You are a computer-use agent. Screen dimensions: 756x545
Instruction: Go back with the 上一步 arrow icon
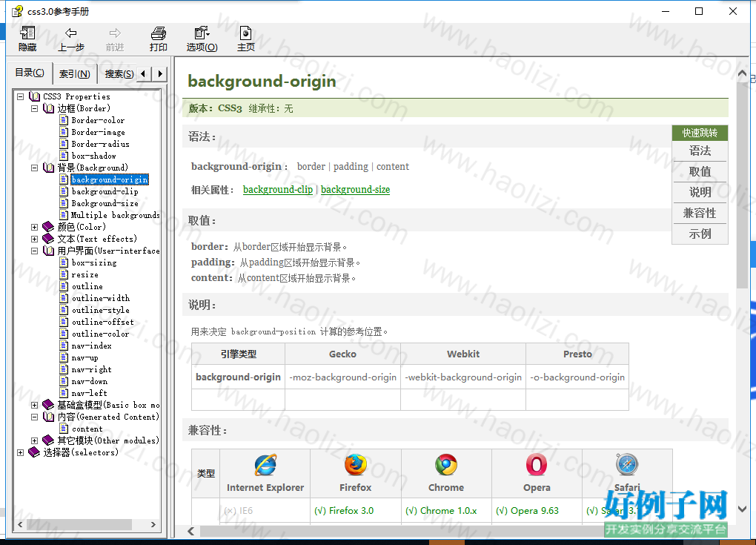pos(71,33)
